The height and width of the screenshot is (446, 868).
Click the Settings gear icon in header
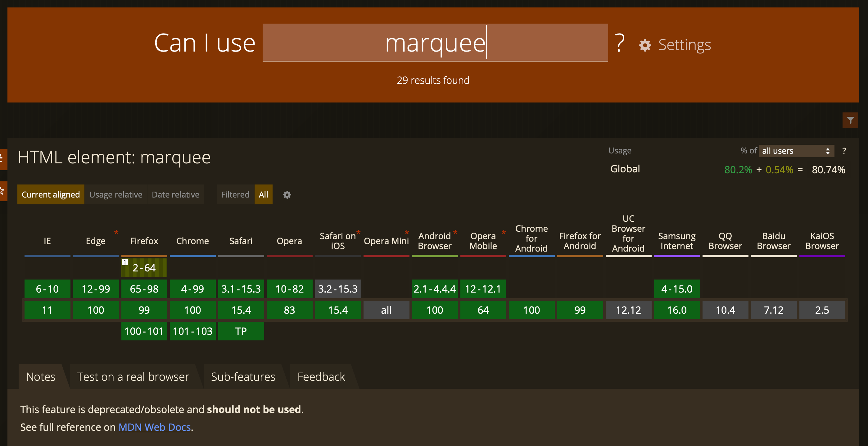click(x=644, y=45)
